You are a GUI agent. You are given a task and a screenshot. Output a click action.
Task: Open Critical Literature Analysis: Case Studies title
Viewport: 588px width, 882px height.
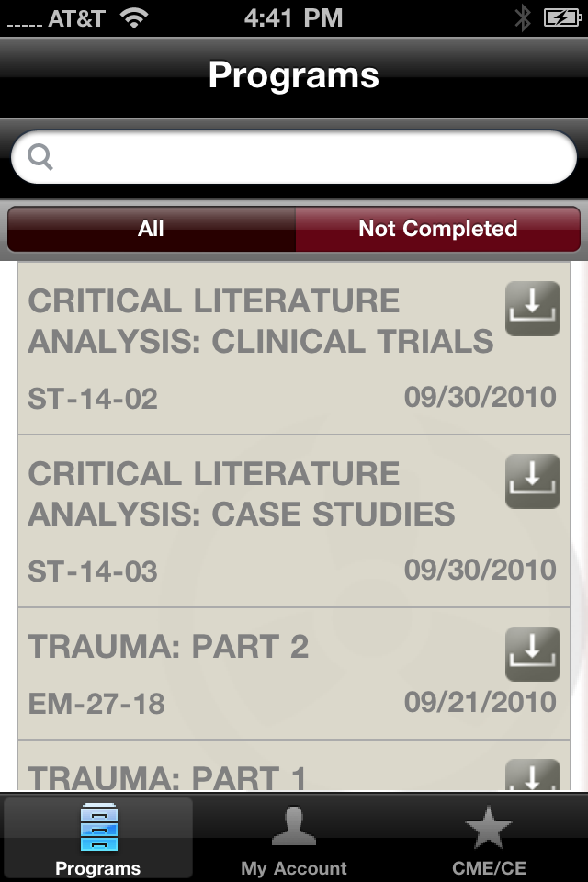point(241,494)
